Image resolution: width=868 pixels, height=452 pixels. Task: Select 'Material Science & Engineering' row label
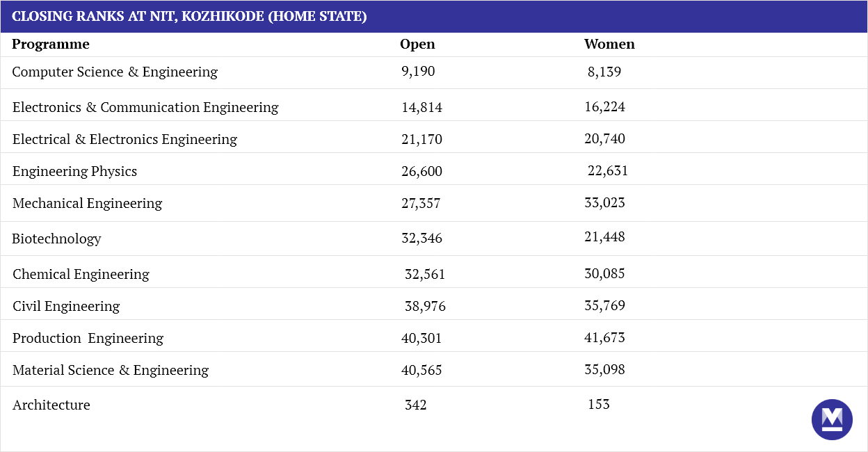coord(111,371)
